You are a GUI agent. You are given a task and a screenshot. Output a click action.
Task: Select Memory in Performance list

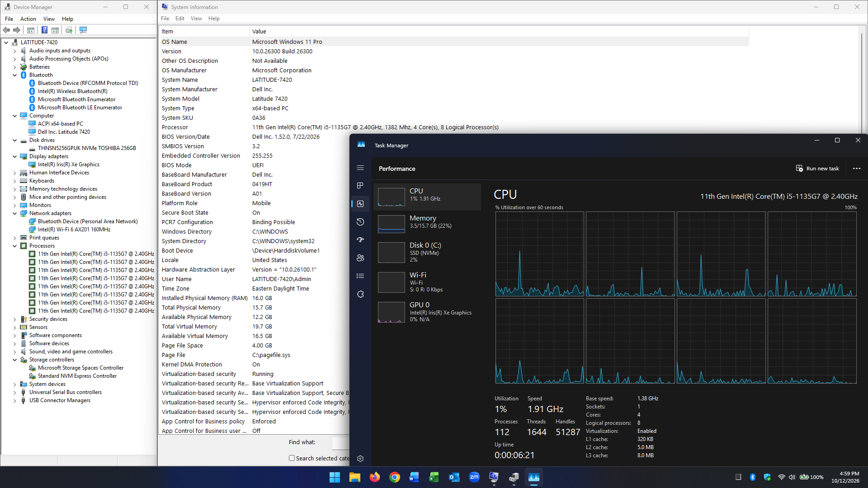(x=427, y=224)
